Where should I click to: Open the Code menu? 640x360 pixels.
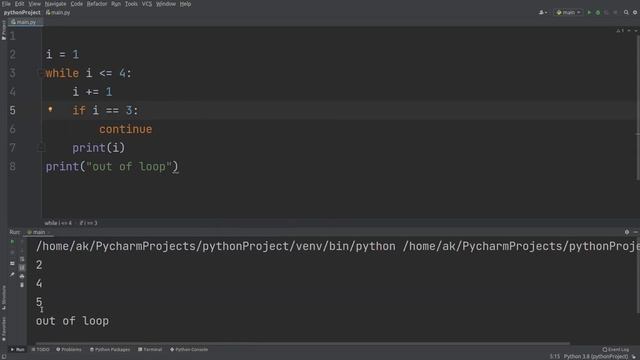coord(76,4)
